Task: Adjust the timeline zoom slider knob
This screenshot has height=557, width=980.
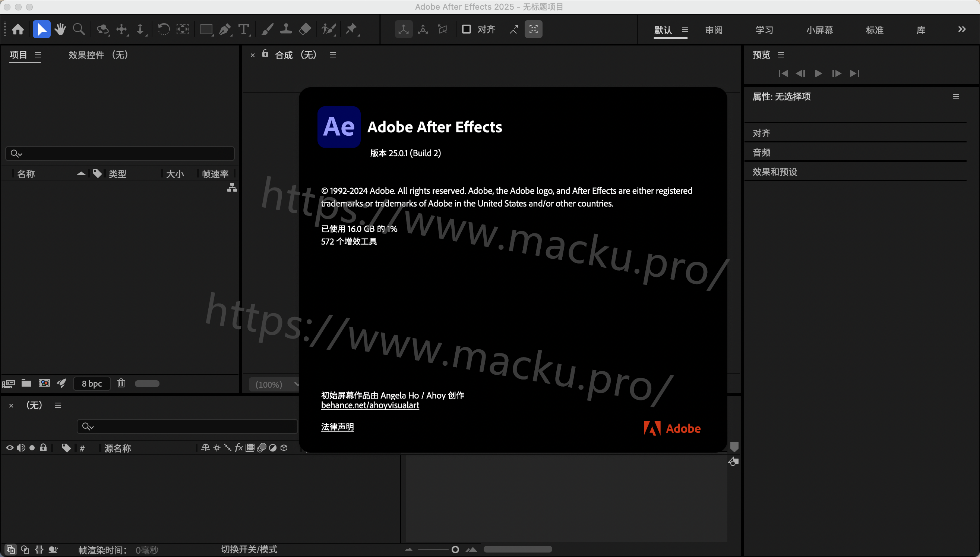Action: 455,550
